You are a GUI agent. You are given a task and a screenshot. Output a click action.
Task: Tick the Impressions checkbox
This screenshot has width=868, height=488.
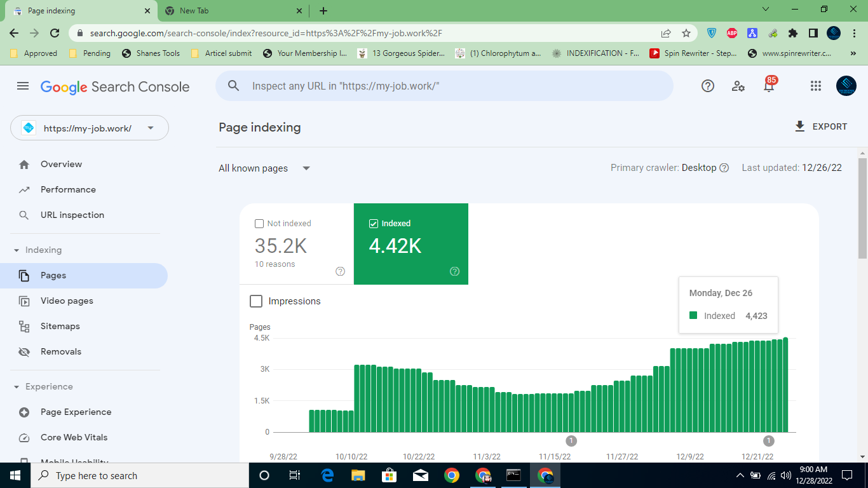pos(256,301)
